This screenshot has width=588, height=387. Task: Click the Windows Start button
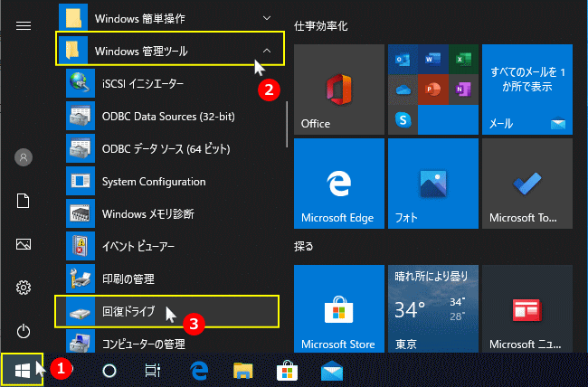[22, 370]
